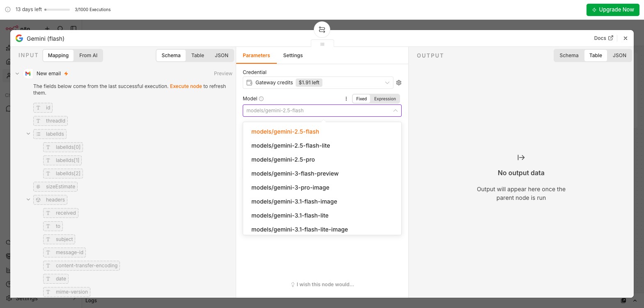644x308 pixels.
Task: Show INPUT panel in Table view
Action: [198, 56]
